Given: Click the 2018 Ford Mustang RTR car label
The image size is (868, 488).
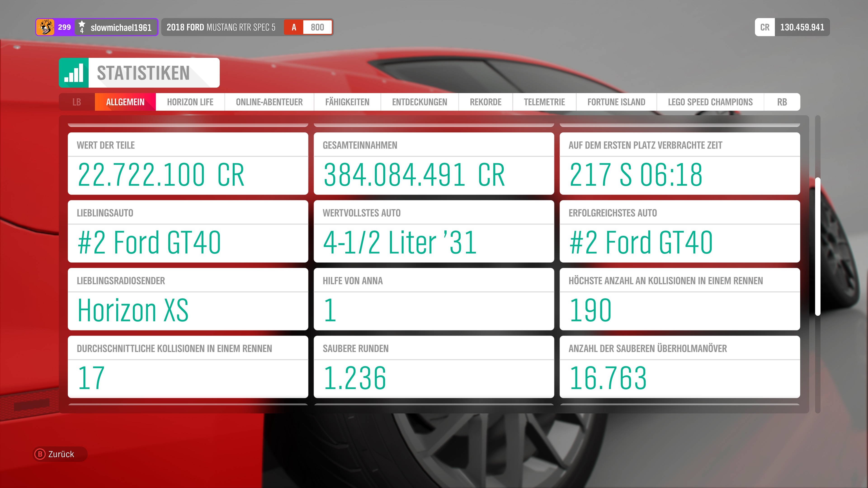Looking at the screenshot, I should pos(221,27).
